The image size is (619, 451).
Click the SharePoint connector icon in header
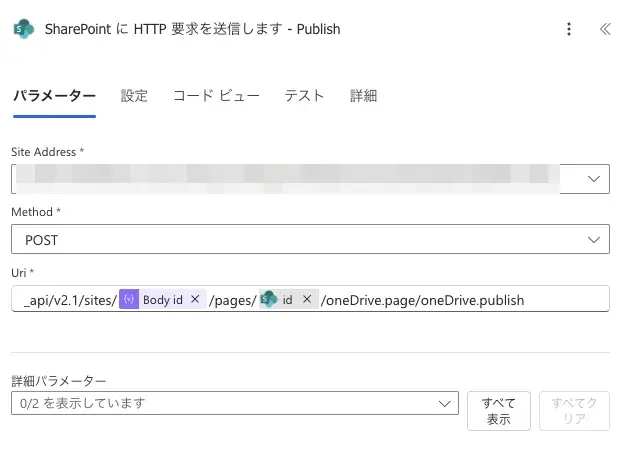(x=24, y=29)
